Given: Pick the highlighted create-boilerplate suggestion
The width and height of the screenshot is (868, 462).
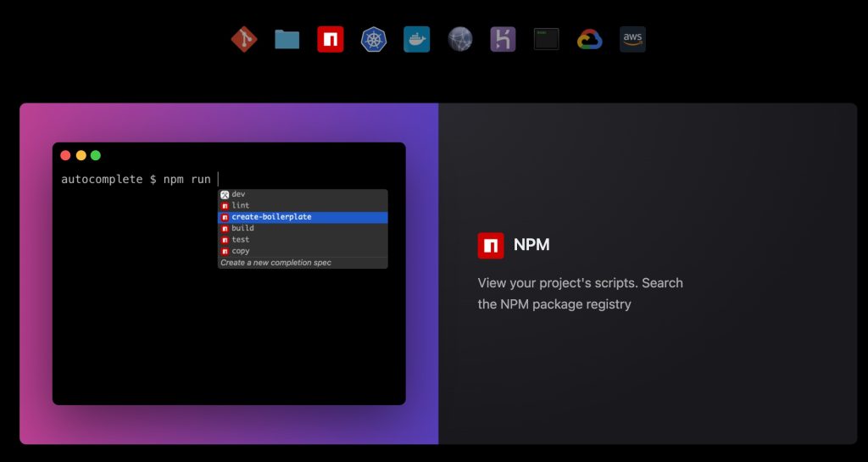Looking at the screenshot, I should tap(303, 217).
